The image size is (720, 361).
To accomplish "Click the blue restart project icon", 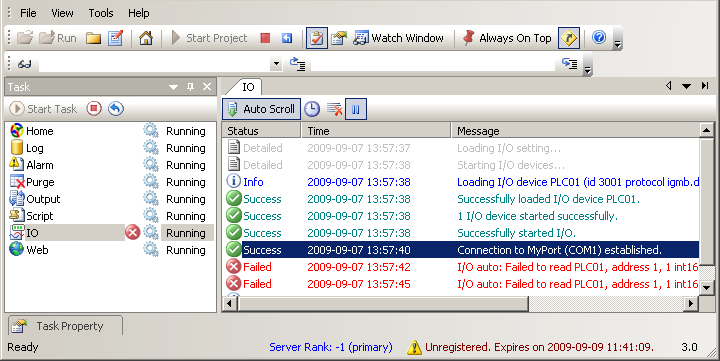I will click(287, 38).
